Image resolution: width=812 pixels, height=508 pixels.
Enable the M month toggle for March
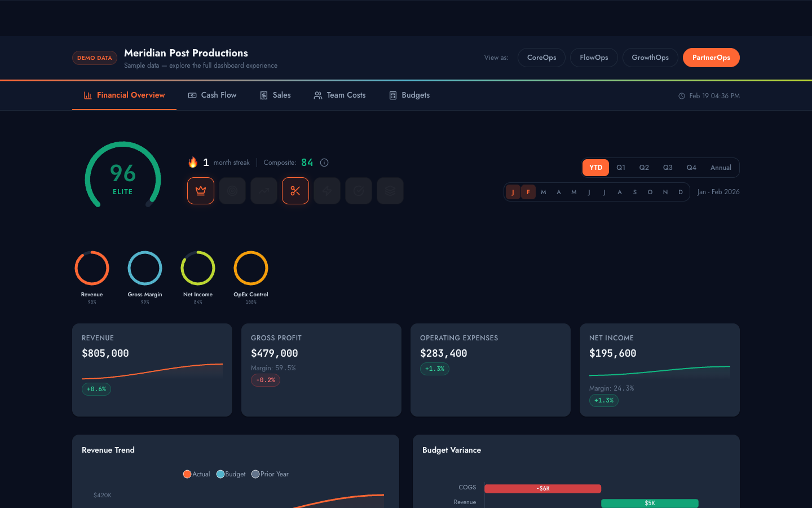[x=543, y=192]
